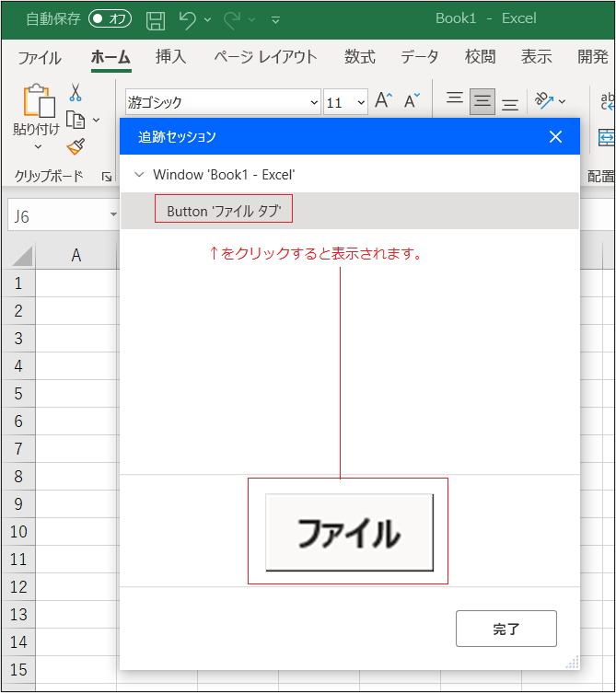Click the Middle Align icon
Image resolution: width=616 pixels, height=693 pixels.
tap(482, 101)
